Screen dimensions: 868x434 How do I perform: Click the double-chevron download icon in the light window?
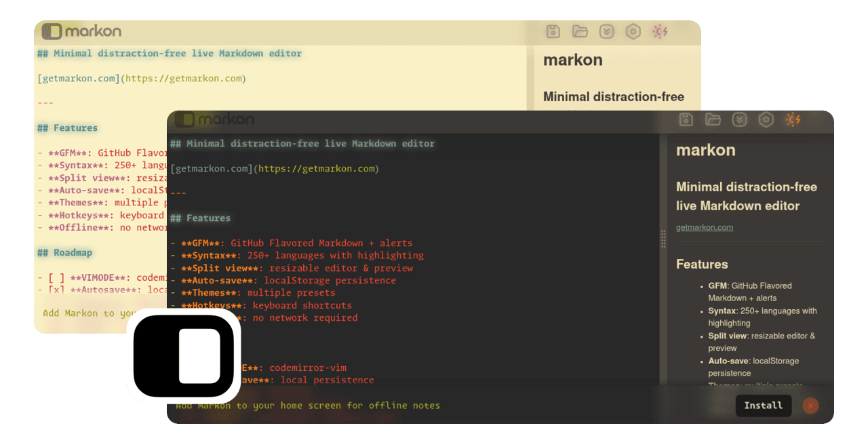(x=606, y=31)
